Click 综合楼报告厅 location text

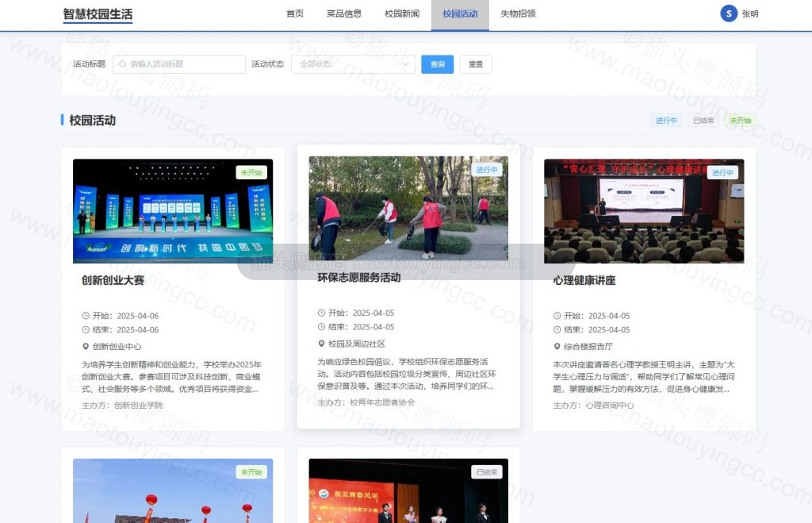tap(588, 346)
